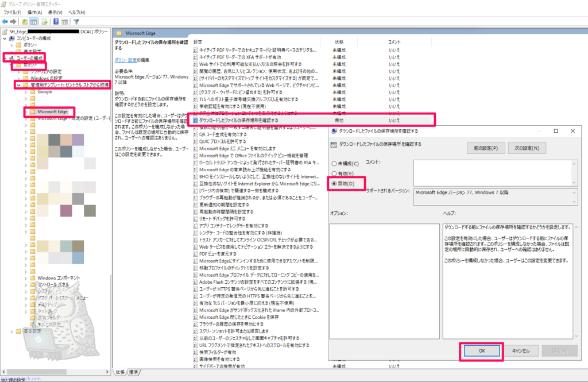Screen dimensions: 588x382
Task: Click policy icon of 再起動の時間間隔を設定する
Action: (x=195, y=211)
